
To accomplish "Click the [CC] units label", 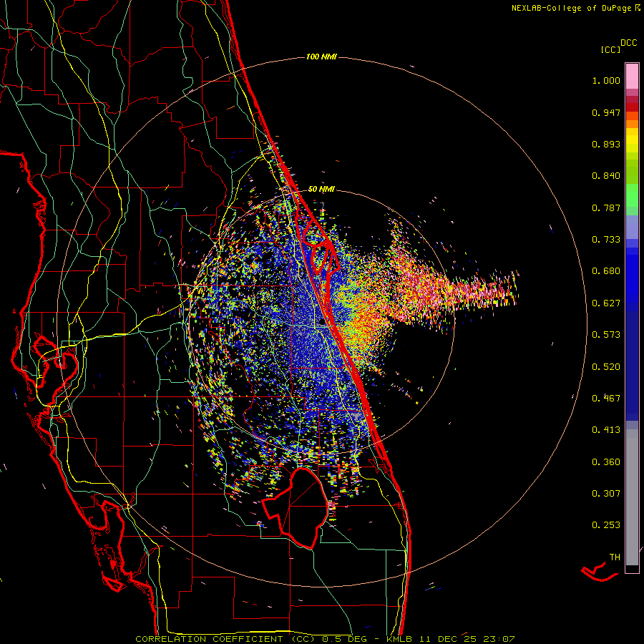I will coord(611,49).
